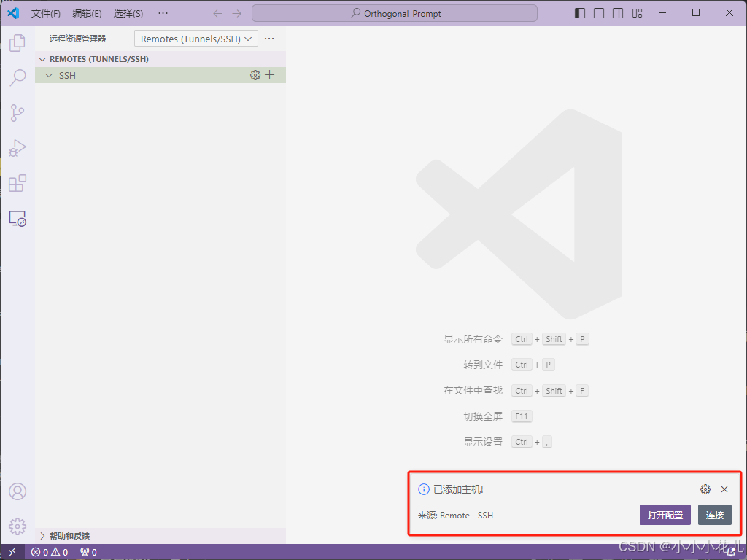Image resolution: width=747 pixels, height=560 pixels.
Task: Open the Extensions view
Action: pyautogui.click(x=18, y=183)
